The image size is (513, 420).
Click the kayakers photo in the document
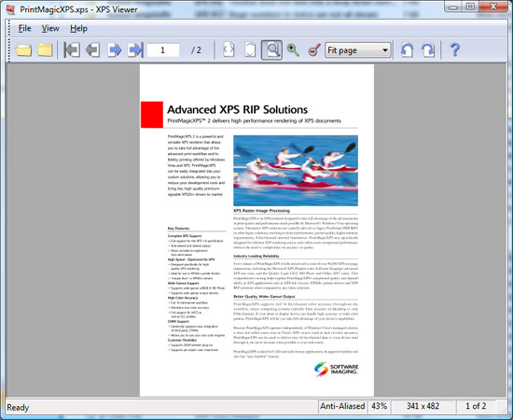click(296, 171)
